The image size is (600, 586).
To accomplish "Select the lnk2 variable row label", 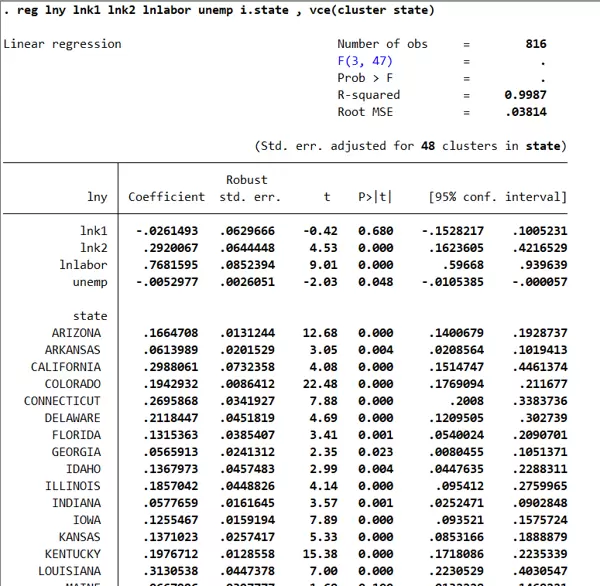I will point(93,248).
